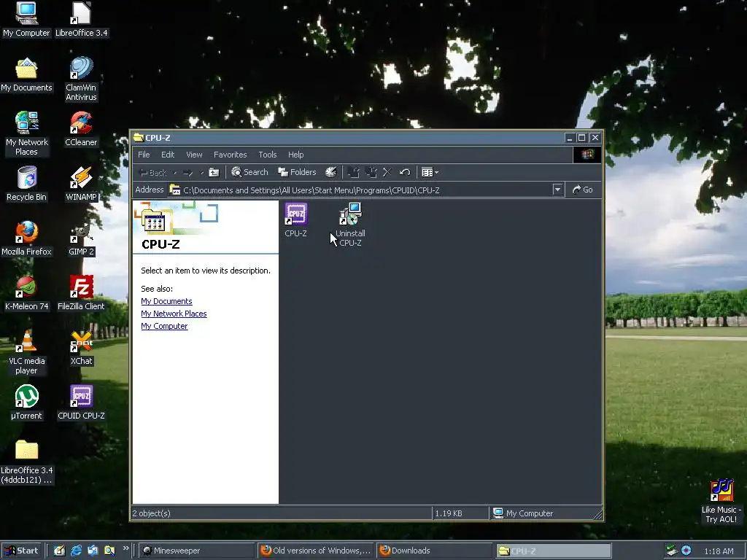The height and width of the screenshot is (560, 747).
Task: Switch to Downloads taskbar button
Action: 434,551
